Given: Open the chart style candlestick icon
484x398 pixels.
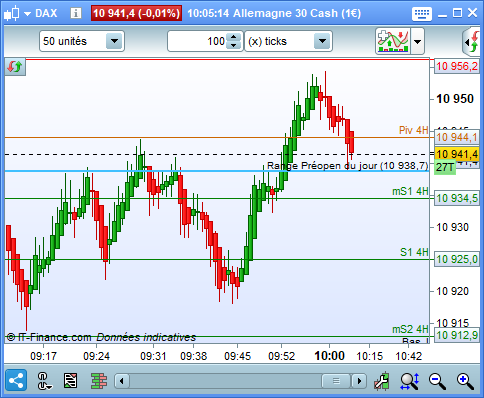Looking at the screenshot, I should pyautogui.click(x=12, y=13).
